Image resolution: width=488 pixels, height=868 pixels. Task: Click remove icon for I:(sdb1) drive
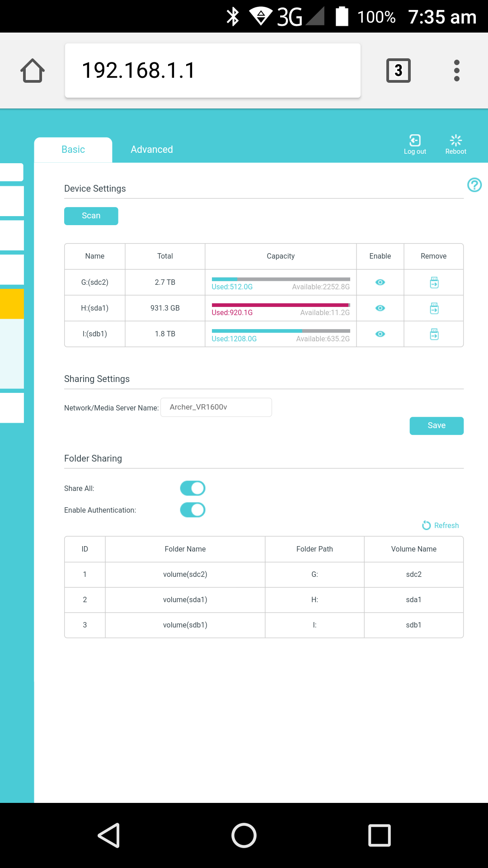tap(434, 334)
